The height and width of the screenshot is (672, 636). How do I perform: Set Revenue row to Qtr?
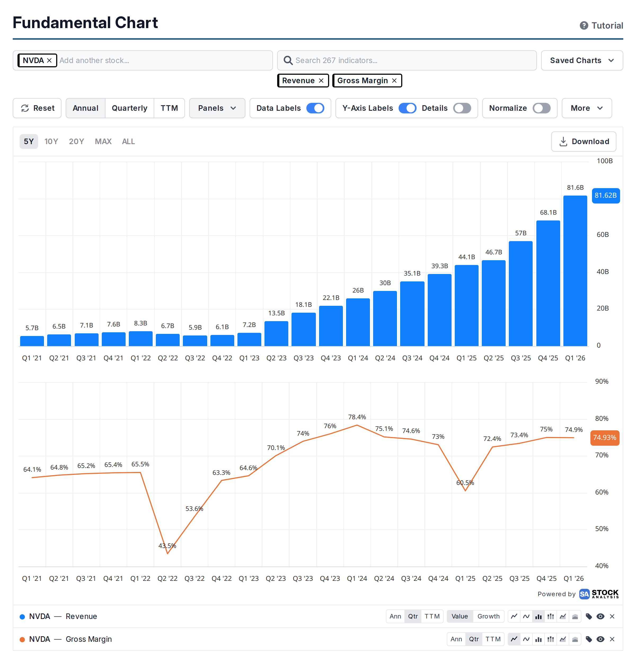[413, 616]
